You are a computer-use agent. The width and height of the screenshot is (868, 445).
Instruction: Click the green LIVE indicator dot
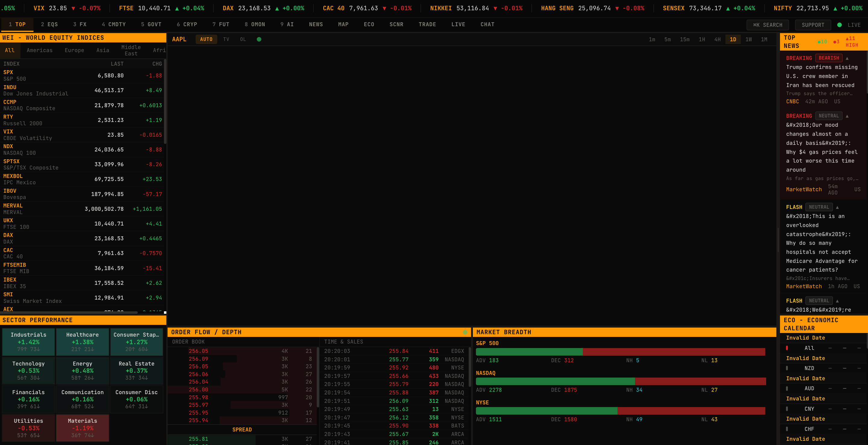839,25
